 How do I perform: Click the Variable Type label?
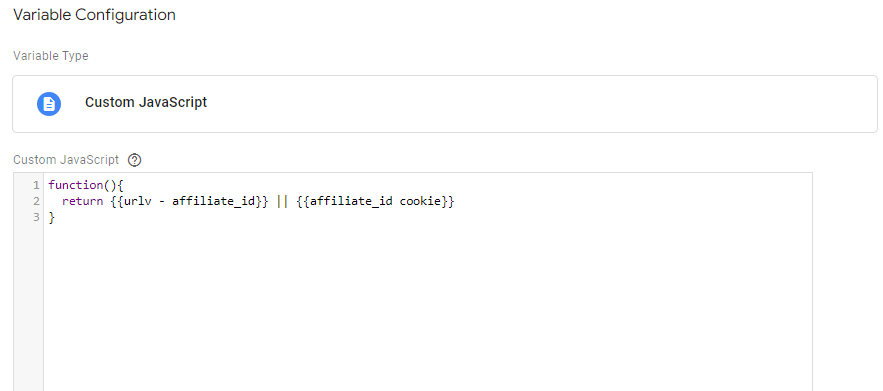pos(51,56)
